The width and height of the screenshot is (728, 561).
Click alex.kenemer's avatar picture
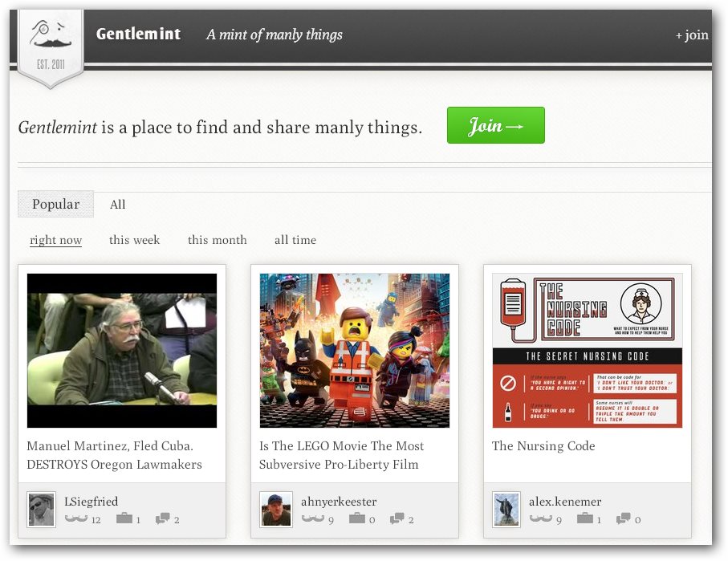coord(506,510)
